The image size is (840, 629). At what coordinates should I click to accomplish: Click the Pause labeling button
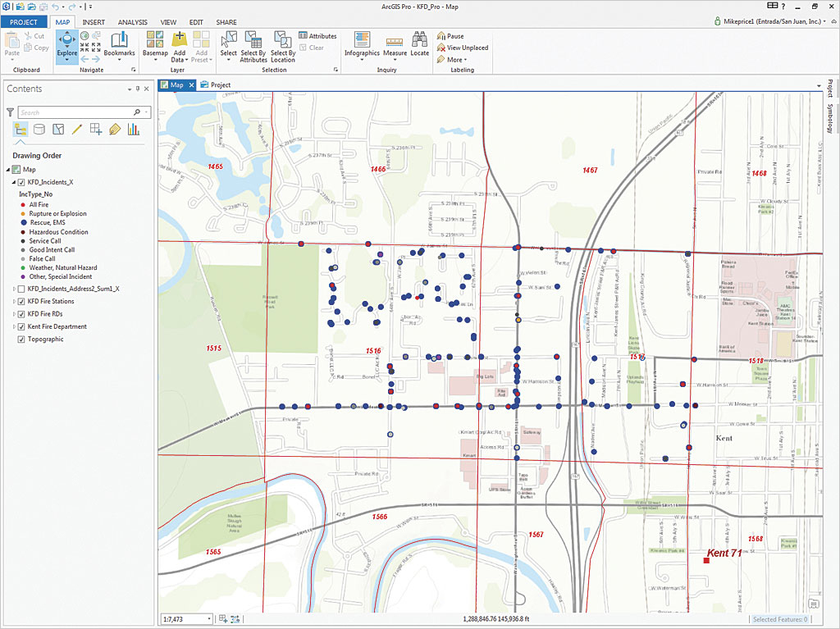[453, 35]
